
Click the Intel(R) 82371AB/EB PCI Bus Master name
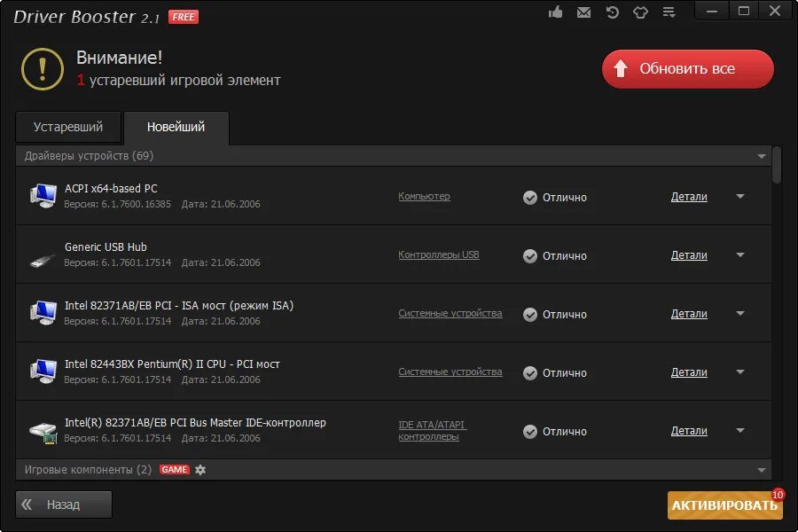pyautogui.click(x=195, y=423)
